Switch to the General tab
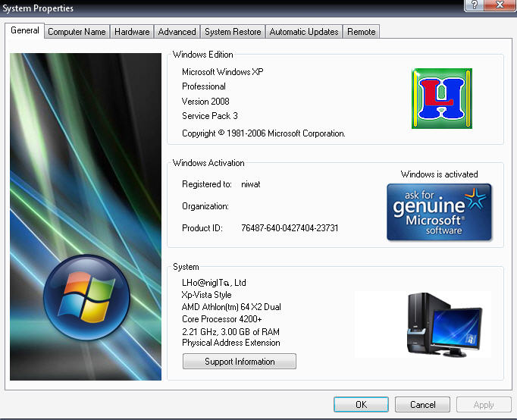 [25, 30]
